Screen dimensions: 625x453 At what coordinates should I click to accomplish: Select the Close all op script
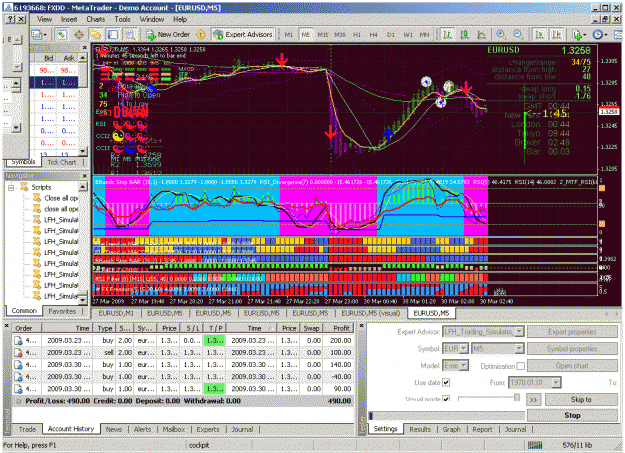click(61, 198)
